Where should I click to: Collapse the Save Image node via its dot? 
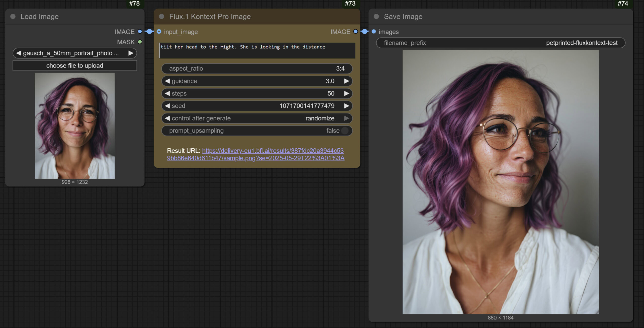(376, 17)
